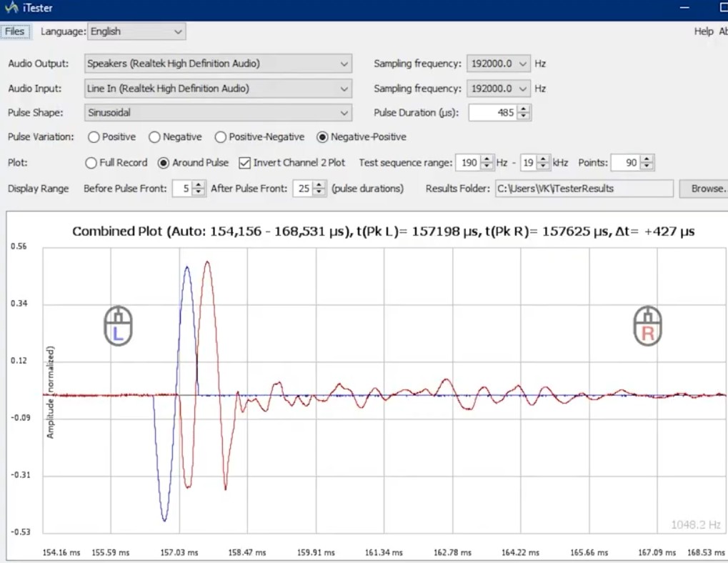Click the iTester app logo icon
This screenshot has height=563, width=728.
[x=11, y=7]
